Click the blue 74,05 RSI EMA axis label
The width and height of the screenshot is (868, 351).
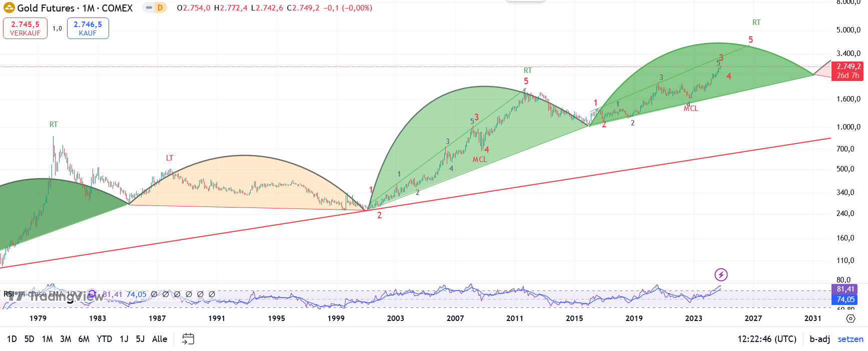click(x=845, y=299)
